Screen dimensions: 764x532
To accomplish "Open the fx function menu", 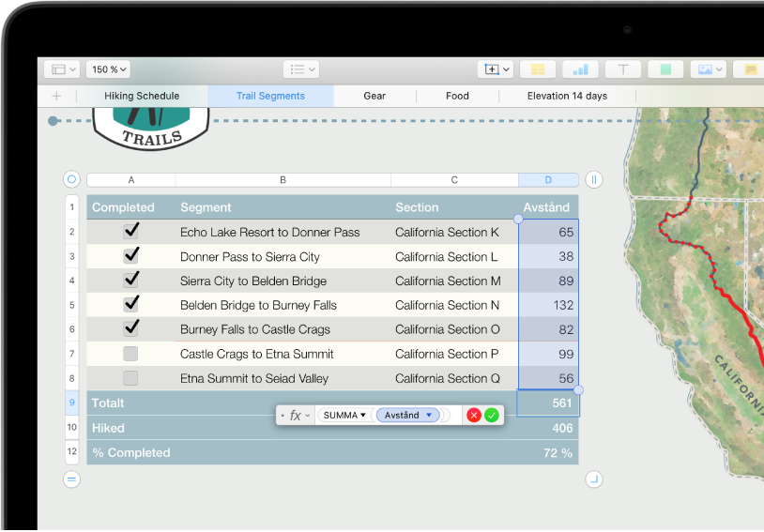I will pyautogui.click(x=299, y=416).
